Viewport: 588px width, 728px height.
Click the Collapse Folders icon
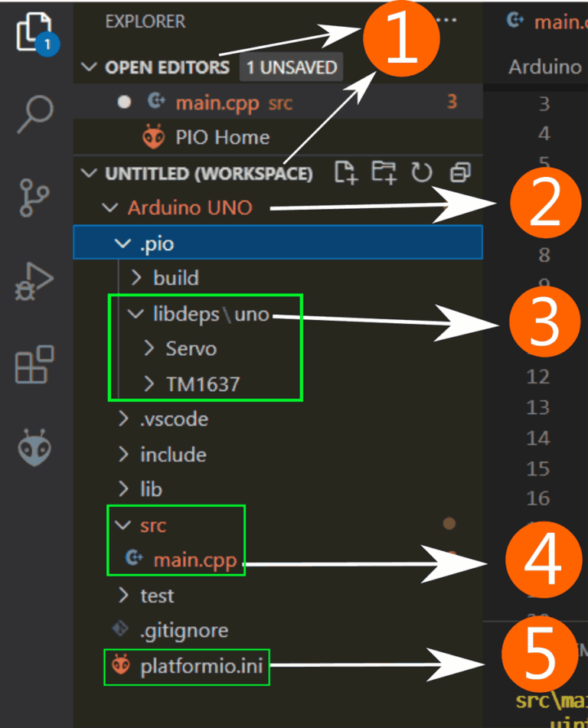click(x=460, y=173)
